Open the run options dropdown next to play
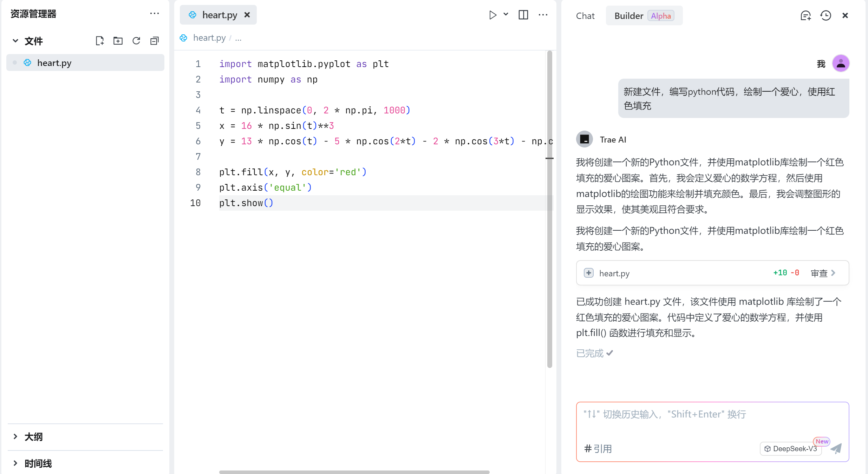 click(506, 15)
